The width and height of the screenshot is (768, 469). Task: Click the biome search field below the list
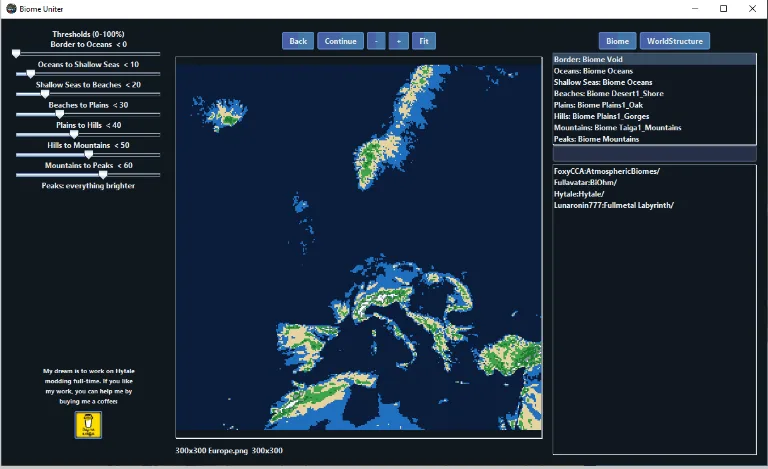click(654, 154)
